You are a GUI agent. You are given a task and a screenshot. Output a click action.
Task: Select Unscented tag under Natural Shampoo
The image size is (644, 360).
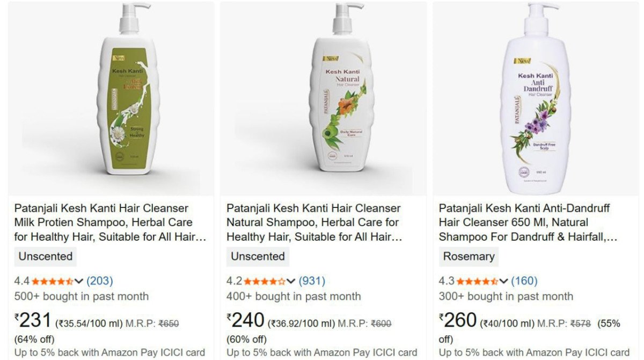pos(258,256)
